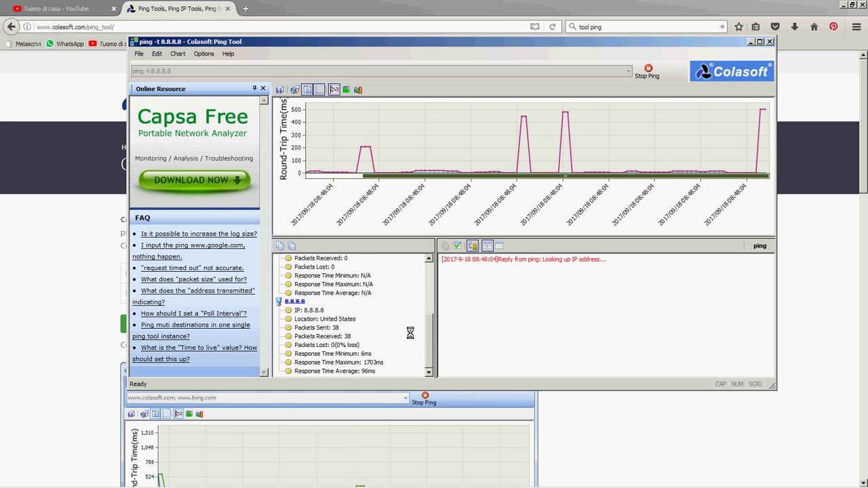Click the 'tool ping' browser search box
Viewport: 868px width, 488px height.
click(x=646, y=26)
